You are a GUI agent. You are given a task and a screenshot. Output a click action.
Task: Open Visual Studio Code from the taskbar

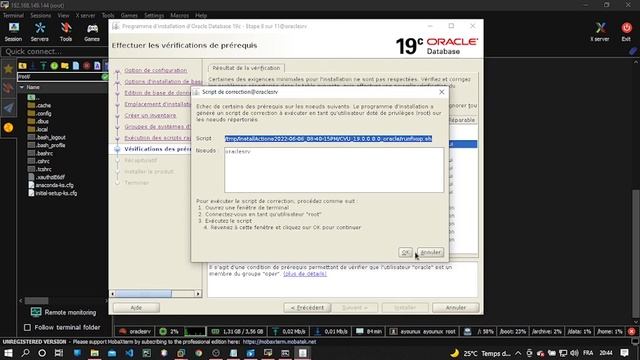click(x=129, y=353)
